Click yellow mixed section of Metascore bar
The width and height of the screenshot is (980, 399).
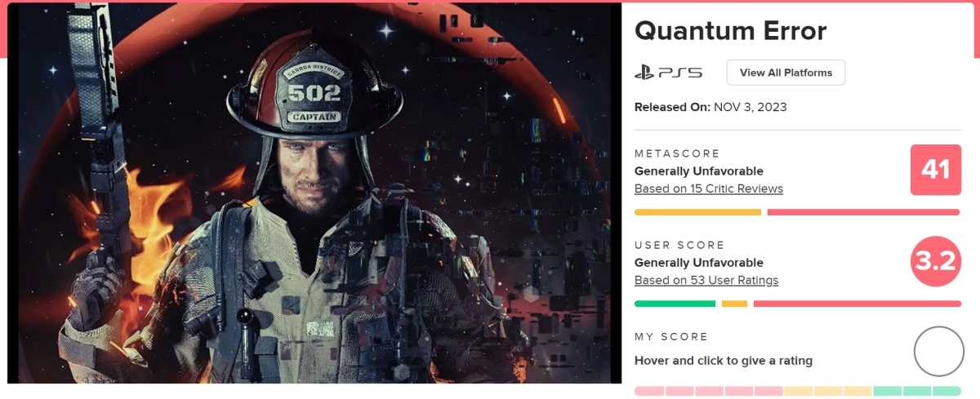(x=697, y=212)
